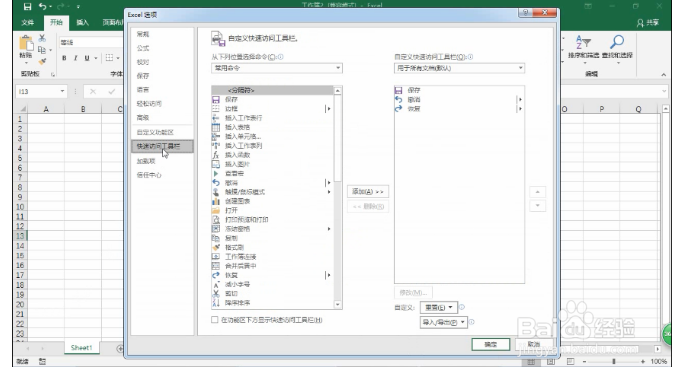
Task: Click 添加(A) >> add button
Action: tap(368, 192)
